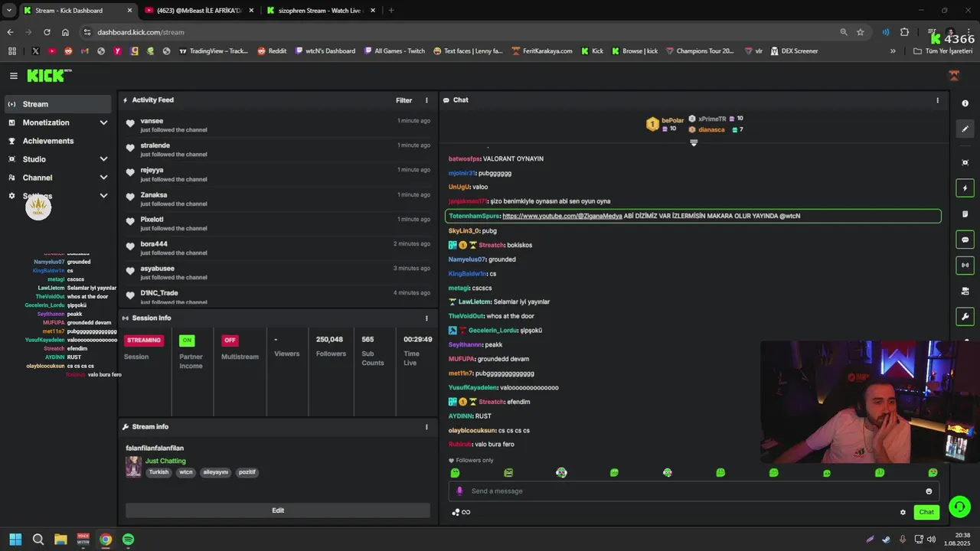Image resolution: width=980 pixels, height=551 pixels.
Task: Expand the Monetization sidebar section
Action: click(x=103, y=122)
